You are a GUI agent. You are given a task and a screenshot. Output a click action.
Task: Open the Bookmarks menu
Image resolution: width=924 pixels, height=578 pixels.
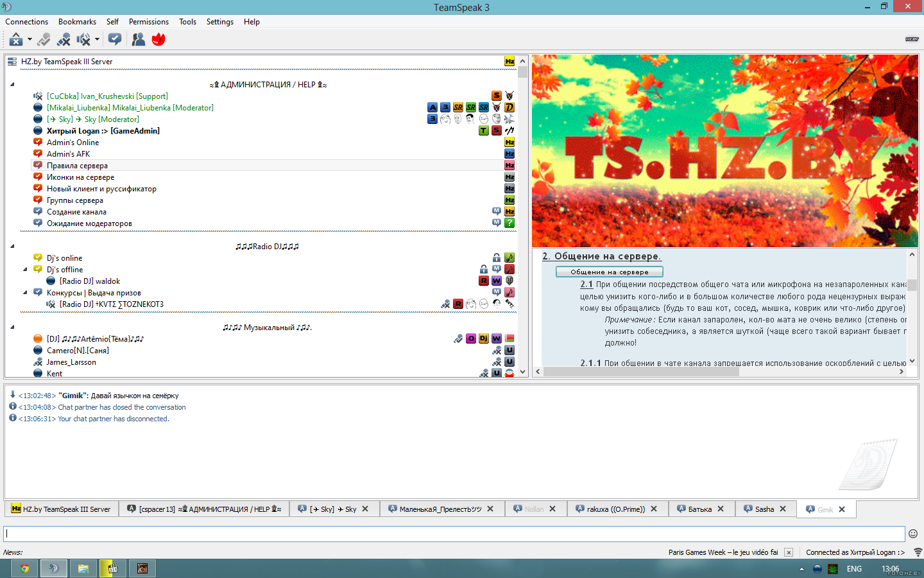click(x=77, y=22)
